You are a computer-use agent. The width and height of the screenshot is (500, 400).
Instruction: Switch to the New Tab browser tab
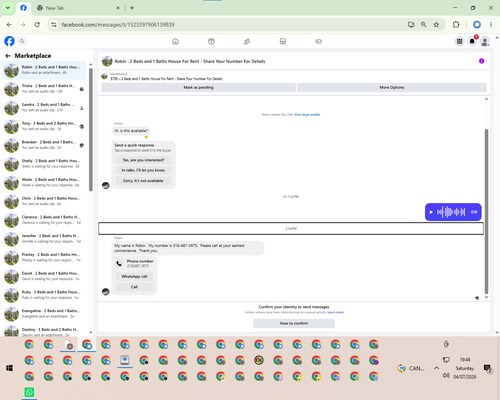point(78,8)
